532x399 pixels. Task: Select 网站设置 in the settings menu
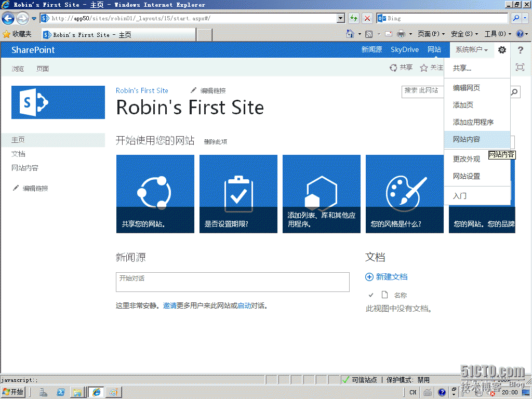[477, 176]
